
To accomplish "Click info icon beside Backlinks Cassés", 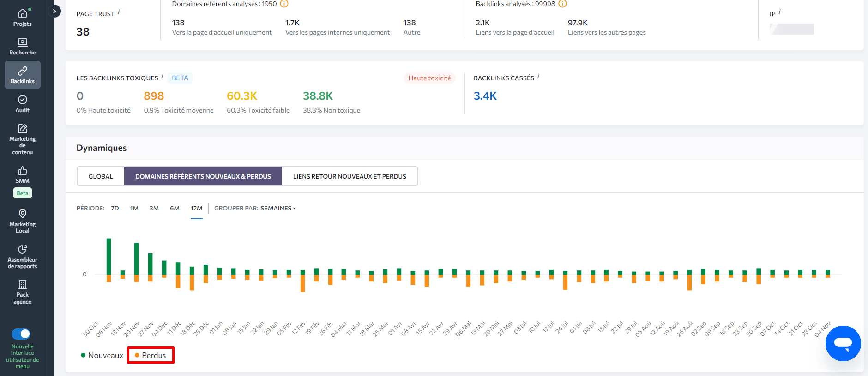I will point(538,76).
